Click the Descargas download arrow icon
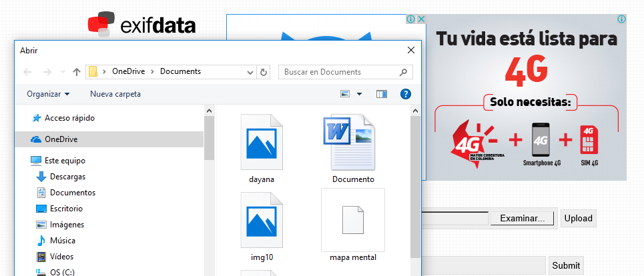The image size is (644, 276). [x=41, y=177]
